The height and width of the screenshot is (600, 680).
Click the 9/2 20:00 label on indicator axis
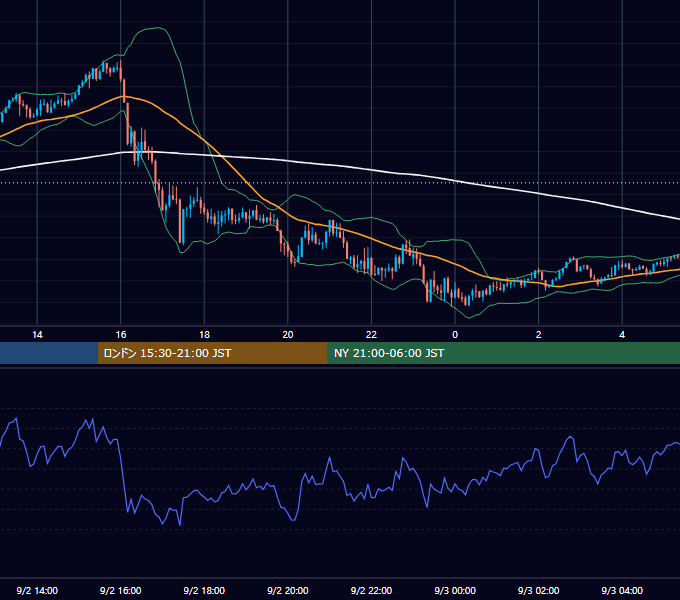pyautogui.click(x=288, y=590)
